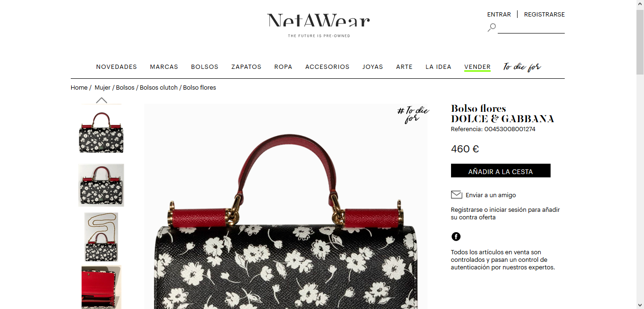
Task: Click the ENTRAR login link
Action: [x=499, y=15]
